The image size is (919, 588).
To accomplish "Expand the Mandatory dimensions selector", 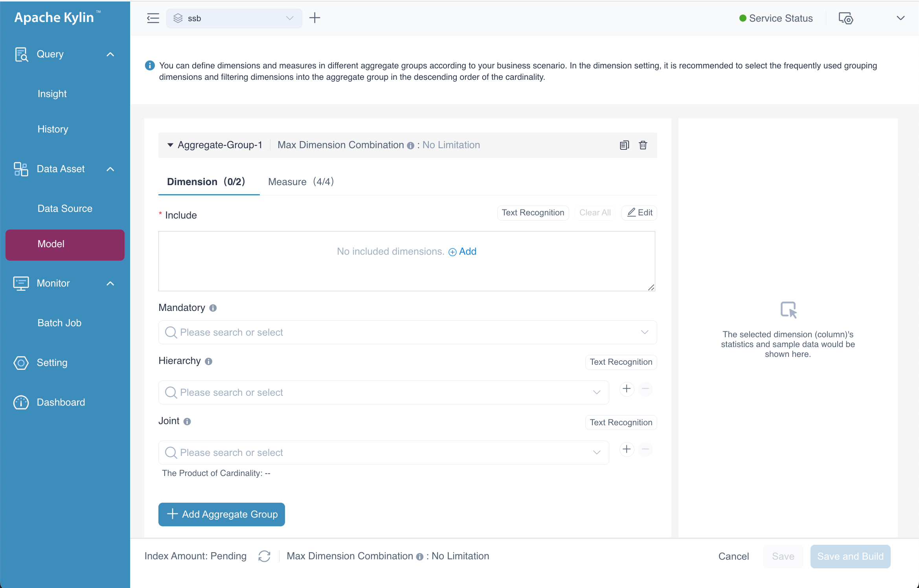I will click(x=645, y=333).
